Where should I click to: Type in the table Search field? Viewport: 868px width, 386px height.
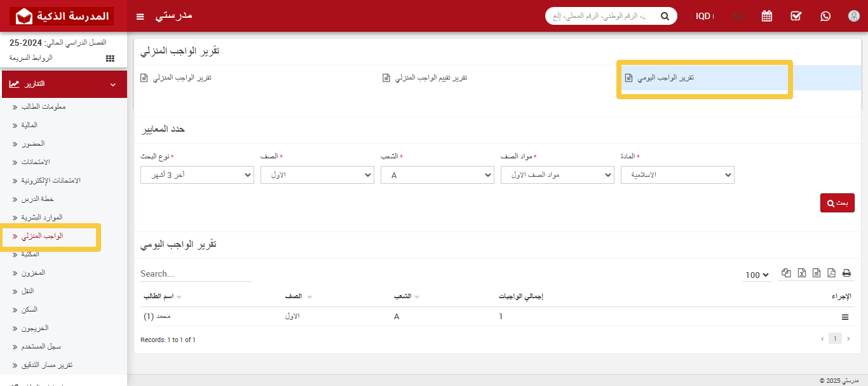(194, 273)
